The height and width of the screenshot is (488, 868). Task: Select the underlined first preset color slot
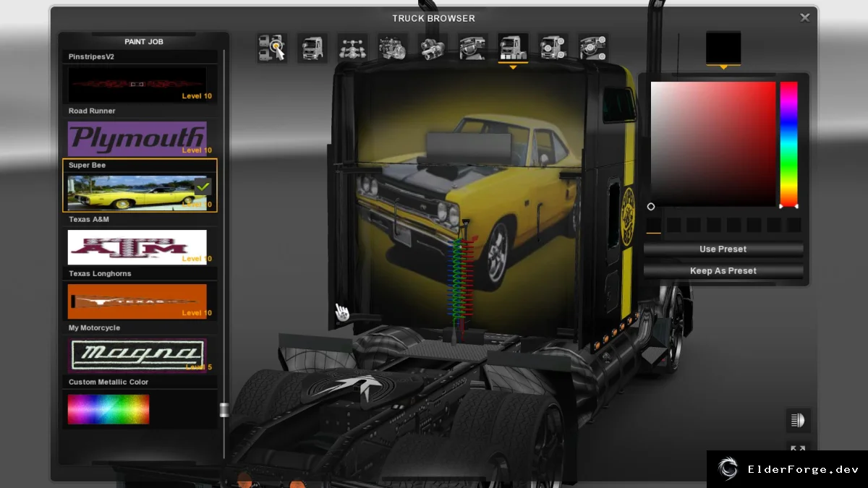pyautogui.click(x=654, y=226)
